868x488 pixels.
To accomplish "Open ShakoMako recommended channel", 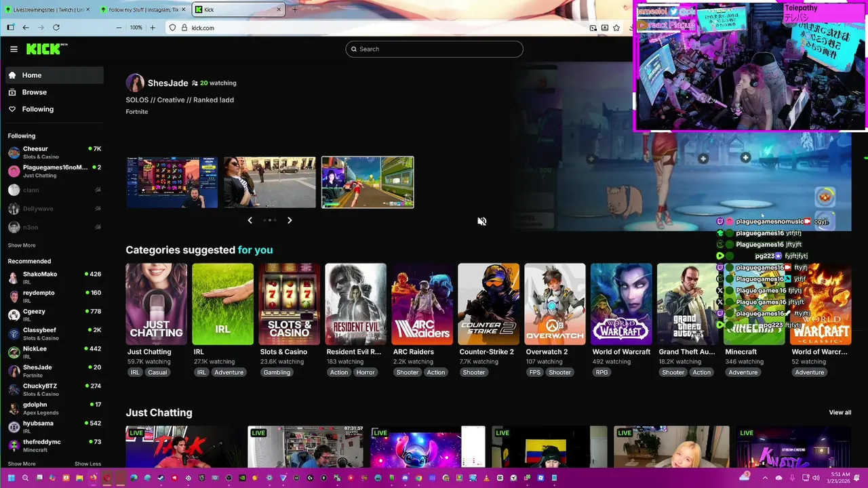I will [54, 278].
